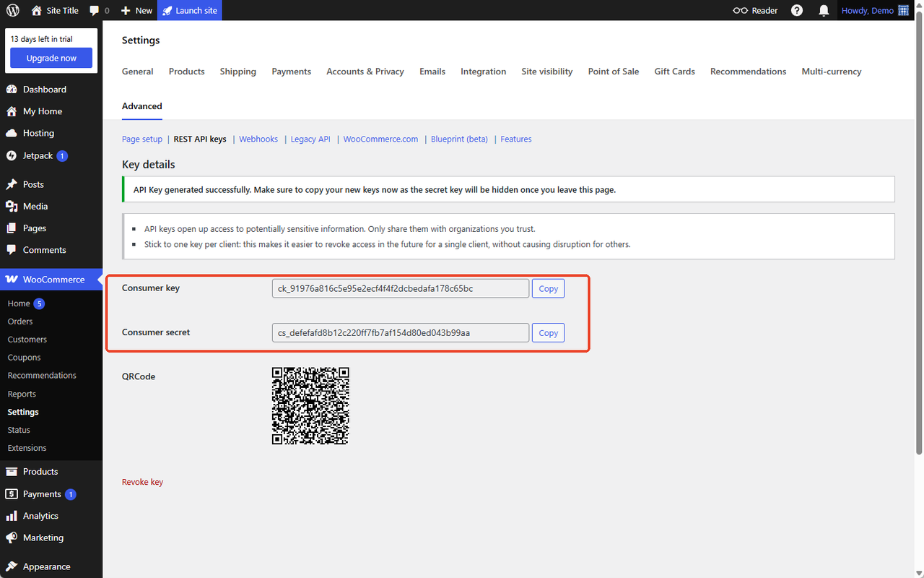
Task: Go to Analytics in sidebar
Action: click(40, 516)
